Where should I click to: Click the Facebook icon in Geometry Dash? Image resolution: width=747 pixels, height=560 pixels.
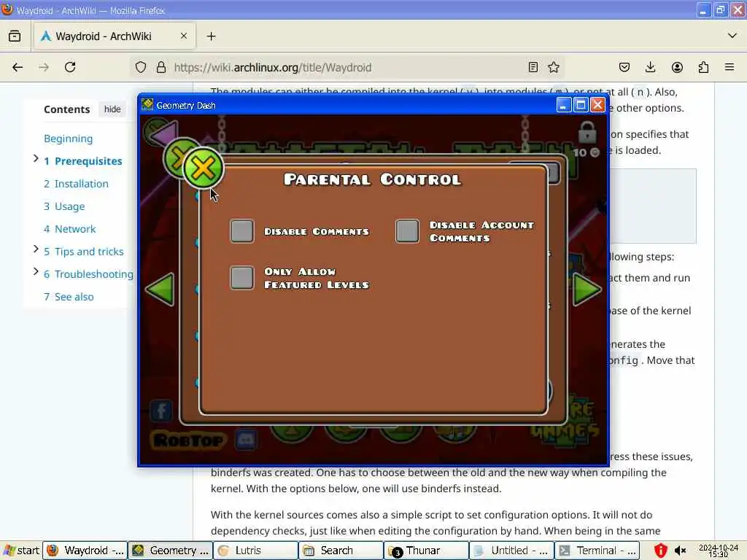point(161,411)
